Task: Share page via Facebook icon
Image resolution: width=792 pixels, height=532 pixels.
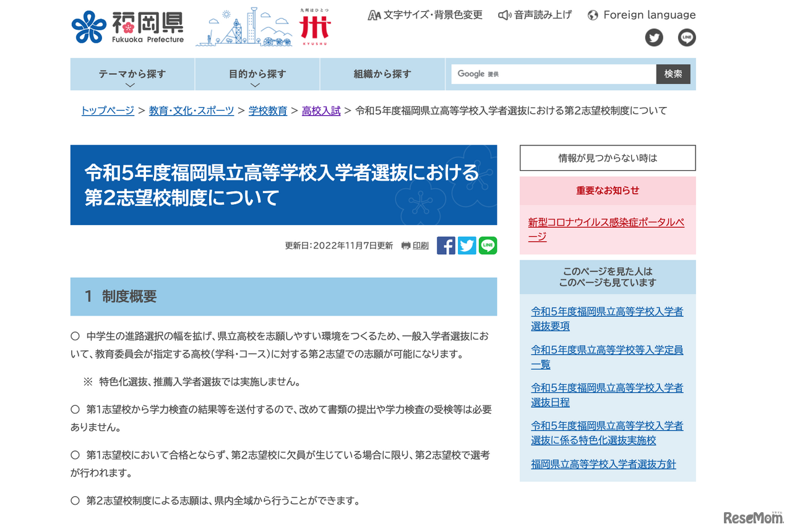Action: [x=446, y=246]
